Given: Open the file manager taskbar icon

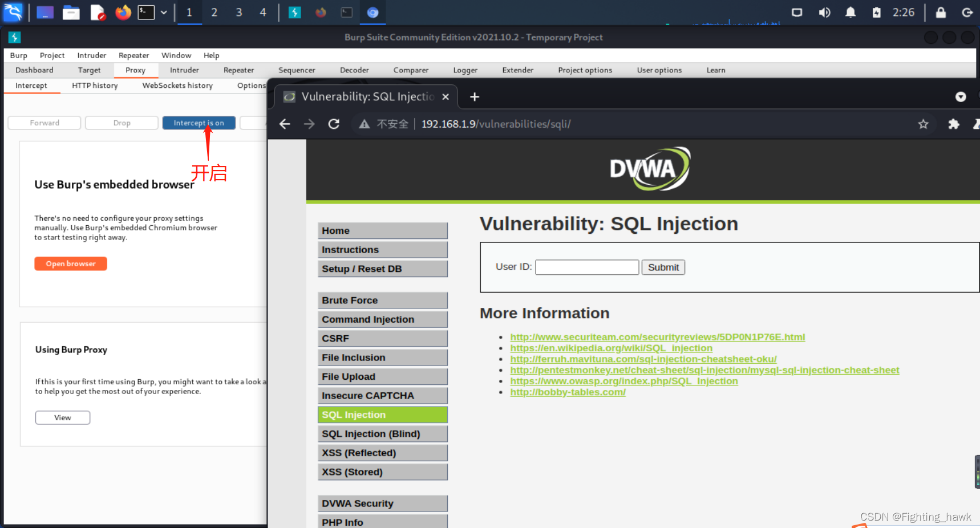Looking at the screenshot, I should point(71,13).
